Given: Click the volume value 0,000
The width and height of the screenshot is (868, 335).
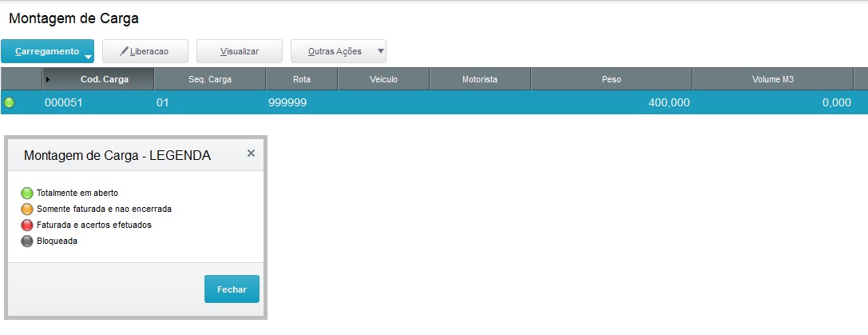Looking at the screenshot, I should coord(836,102).
